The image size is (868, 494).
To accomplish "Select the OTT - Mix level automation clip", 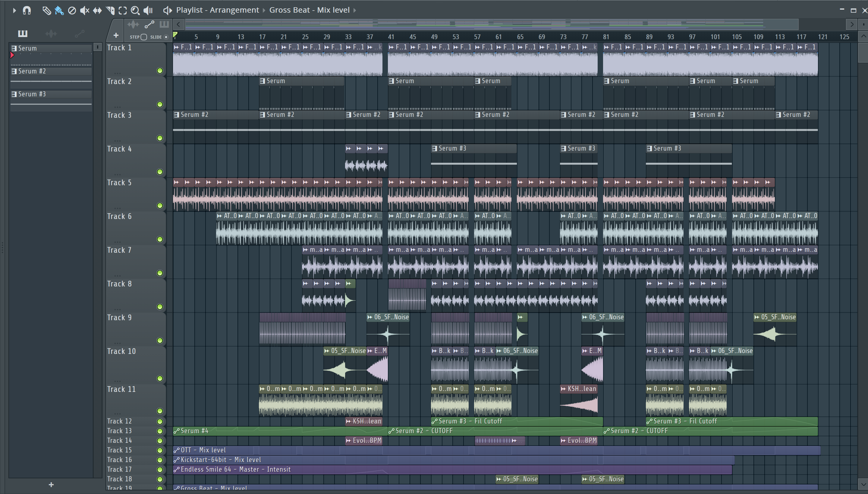I will click(x=496, y=450).
